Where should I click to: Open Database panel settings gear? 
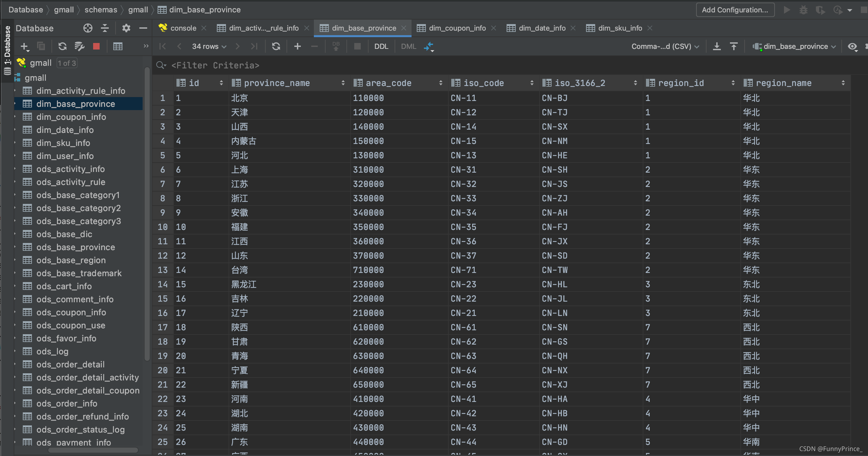coord(126,28)
